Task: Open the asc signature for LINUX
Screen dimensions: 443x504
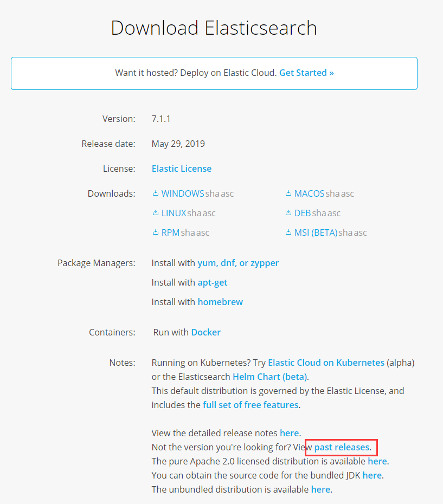Action: point(209,214)
